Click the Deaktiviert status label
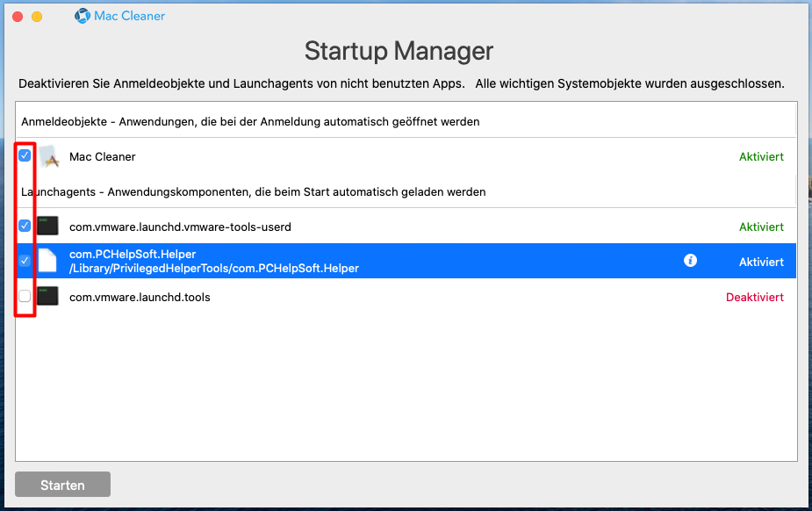812x511 pixels. point(755,297)
